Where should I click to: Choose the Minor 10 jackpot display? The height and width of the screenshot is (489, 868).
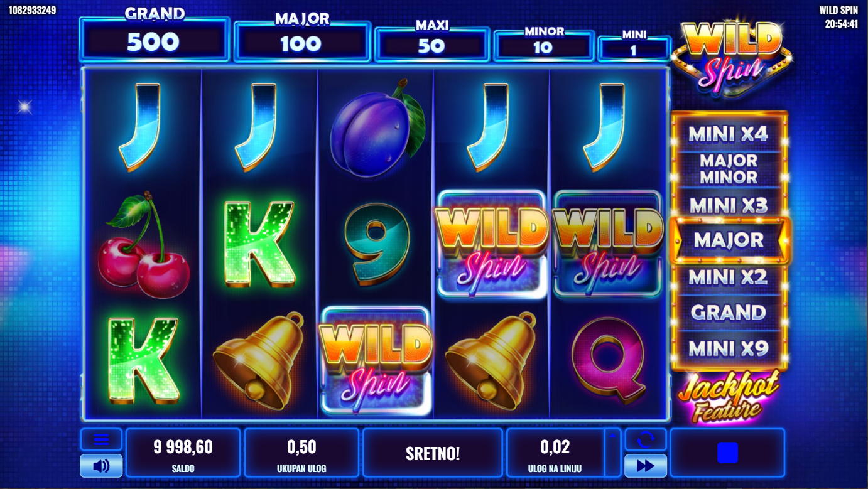click(x=544, y=46)
